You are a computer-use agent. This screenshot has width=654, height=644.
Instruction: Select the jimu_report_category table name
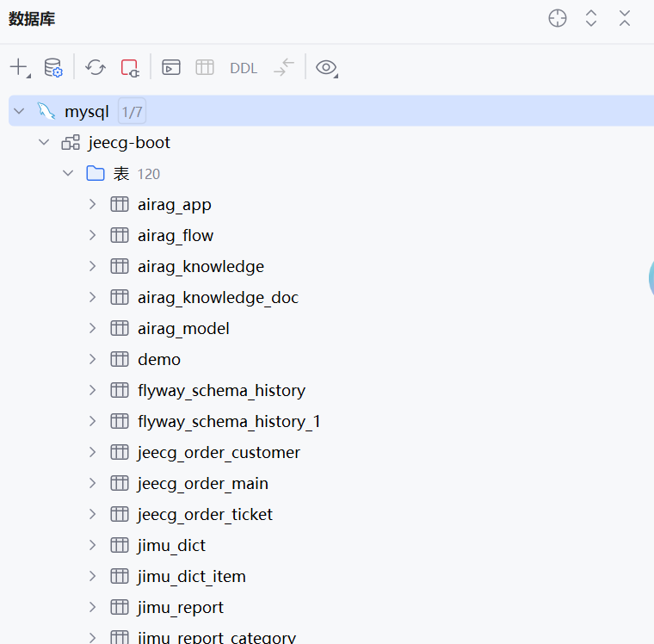pyautogui.click(x=217, y=638)
